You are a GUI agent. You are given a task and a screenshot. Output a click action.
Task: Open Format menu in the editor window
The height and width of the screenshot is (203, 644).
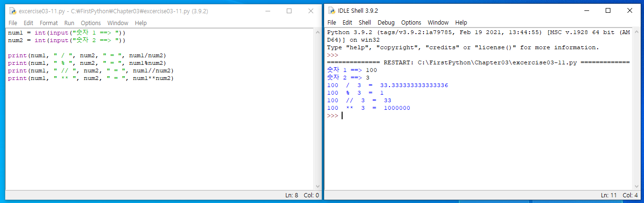click(49, 23)
